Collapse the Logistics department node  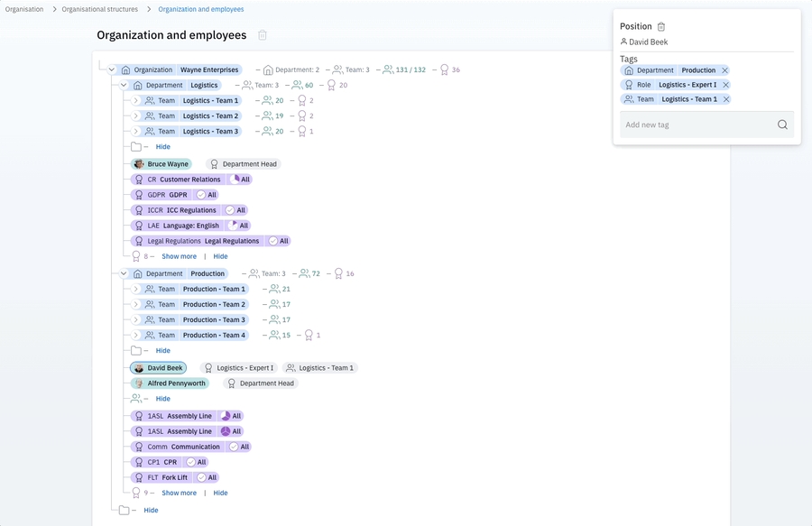click(x=125, y=86)
